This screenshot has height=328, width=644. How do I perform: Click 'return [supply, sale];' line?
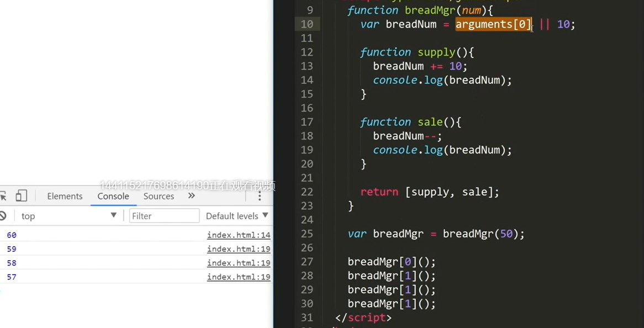[x=430, y=192]
